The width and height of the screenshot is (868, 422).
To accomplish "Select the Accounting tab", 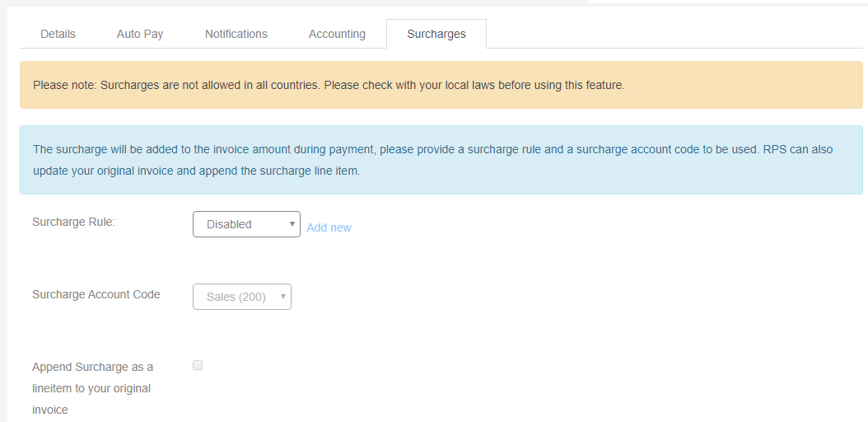I will (x=337, y=34).
